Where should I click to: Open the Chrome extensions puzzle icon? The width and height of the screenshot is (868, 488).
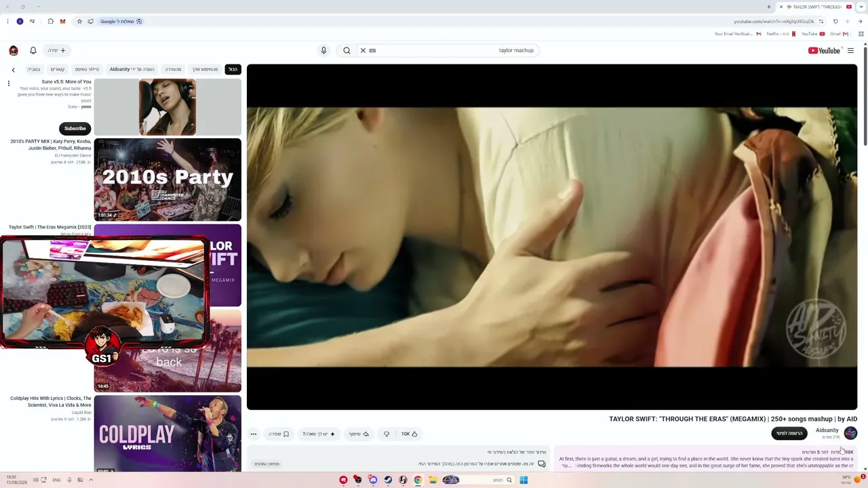pos(50,21)
